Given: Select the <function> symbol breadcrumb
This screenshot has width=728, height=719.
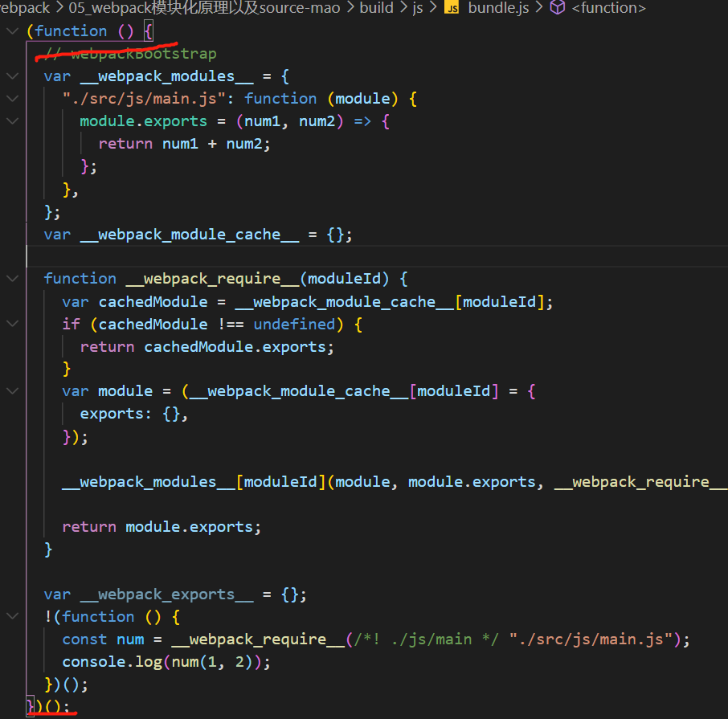Looking at the screenshot, I should tap(609, 7).
